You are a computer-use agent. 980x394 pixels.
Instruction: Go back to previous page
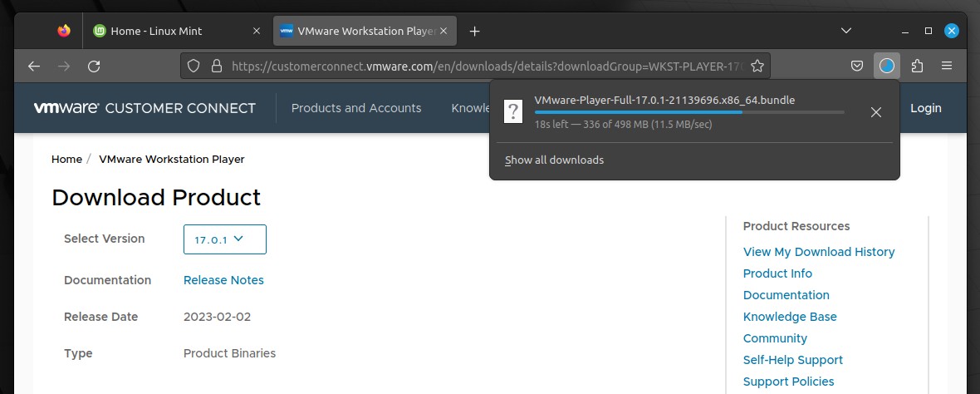pos(34,66)
